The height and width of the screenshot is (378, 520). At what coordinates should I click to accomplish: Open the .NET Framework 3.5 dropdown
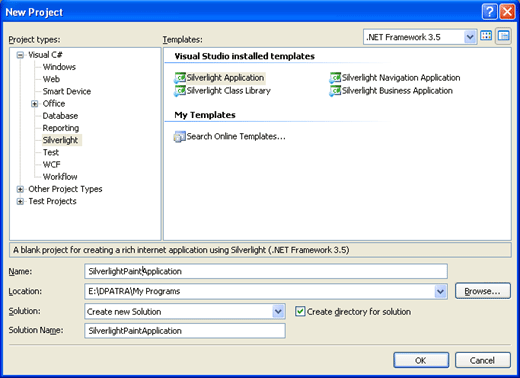pyautogui.click(x=470, y=37)
